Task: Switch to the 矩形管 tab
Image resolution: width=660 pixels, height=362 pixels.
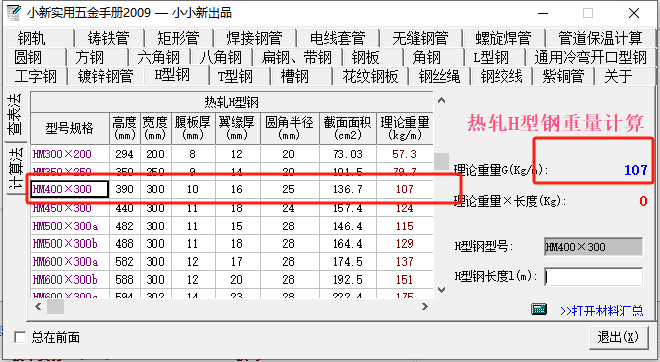Action: [178, 38]
